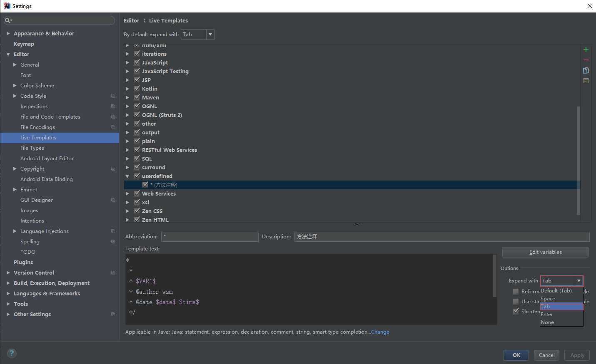Click the Abbreviation input field
596x364 pixels.
coord(209,237)
